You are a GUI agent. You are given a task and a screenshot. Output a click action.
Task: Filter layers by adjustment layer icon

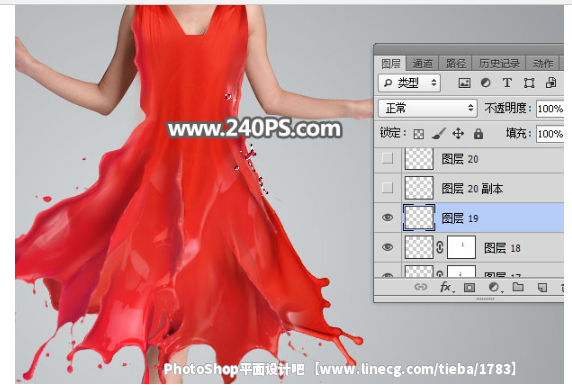[x=486, y=83]
